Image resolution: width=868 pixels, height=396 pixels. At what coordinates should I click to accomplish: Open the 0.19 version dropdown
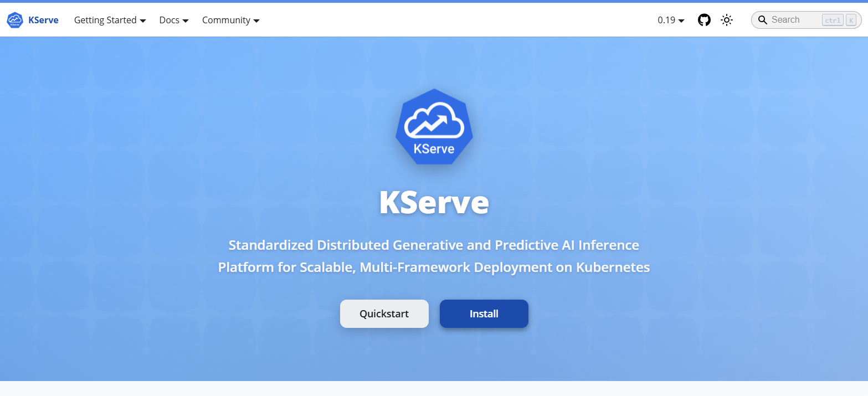(671, 20)
